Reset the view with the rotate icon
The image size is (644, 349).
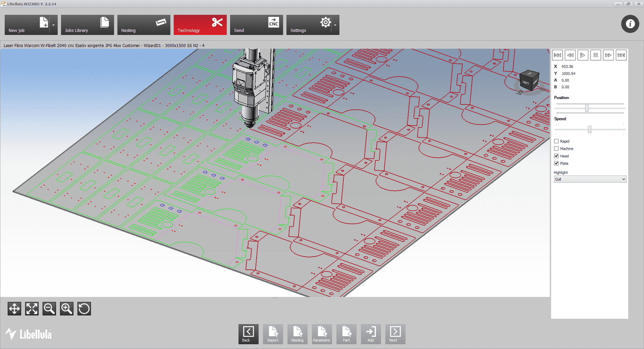click(x=84, y=309)
